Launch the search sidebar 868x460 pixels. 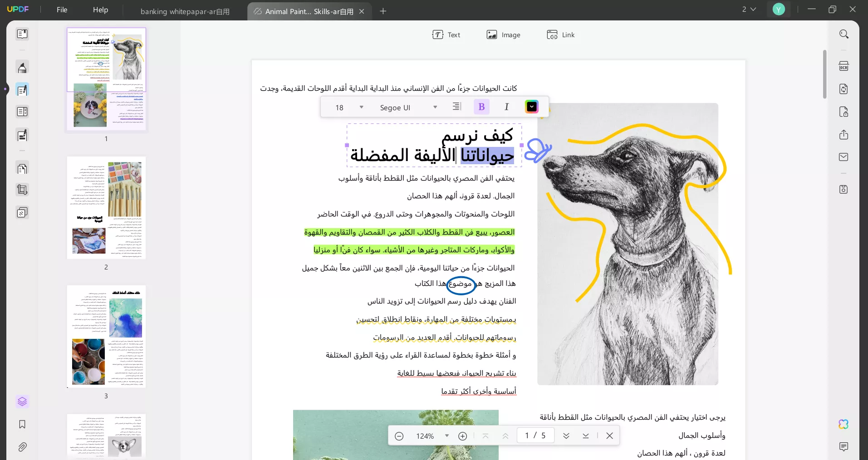844,34
